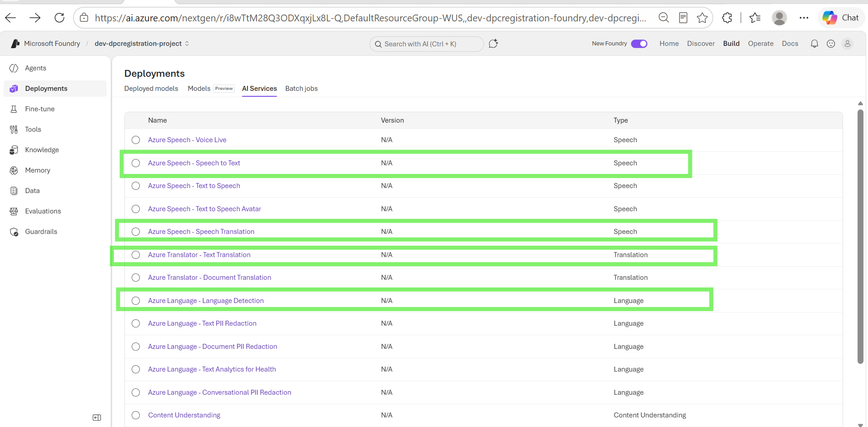Screen dimensions: 868x427
Task: Select the Speech to Text radio button
Action: coord(136,163)
